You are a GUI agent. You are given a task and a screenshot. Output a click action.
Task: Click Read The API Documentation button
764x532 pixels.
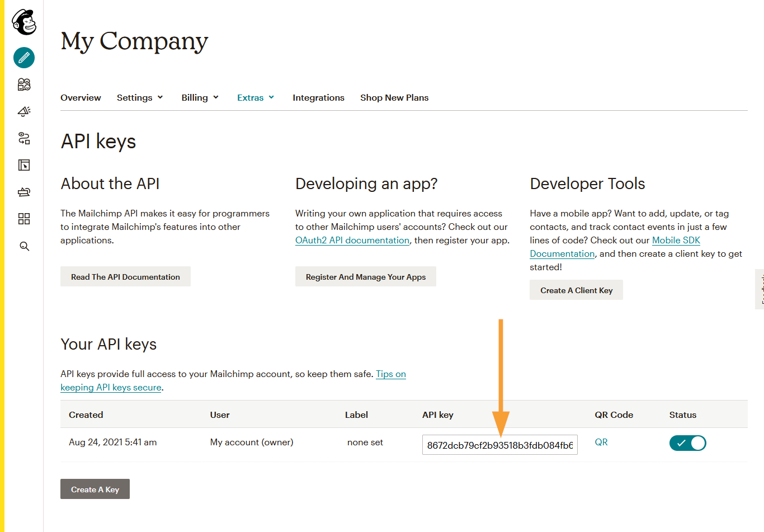pos(125,276)
